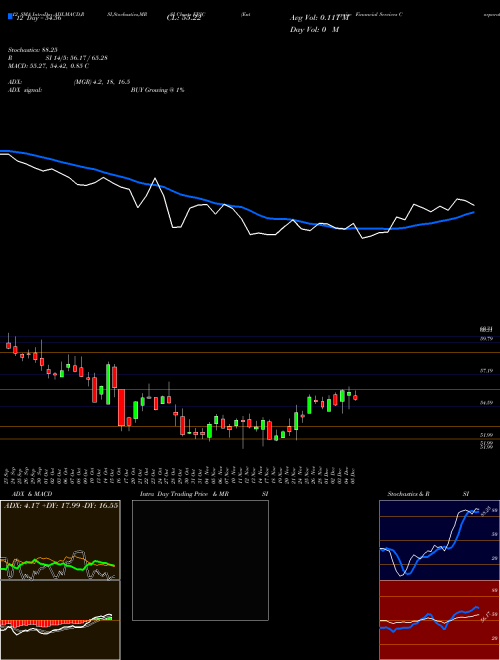
Task: Click the 'Stochastics: 88.23' reading
Action: [32, 50]
